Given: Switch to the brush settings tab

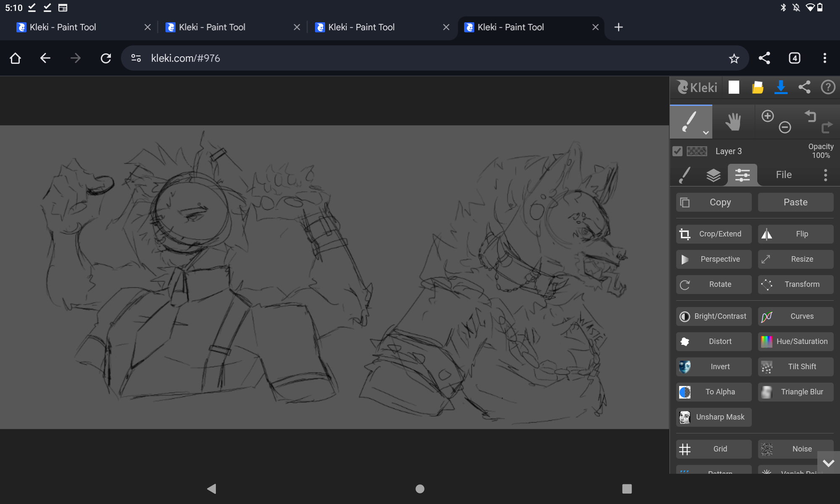Looking at the screenshot, I should click(685, 175).
